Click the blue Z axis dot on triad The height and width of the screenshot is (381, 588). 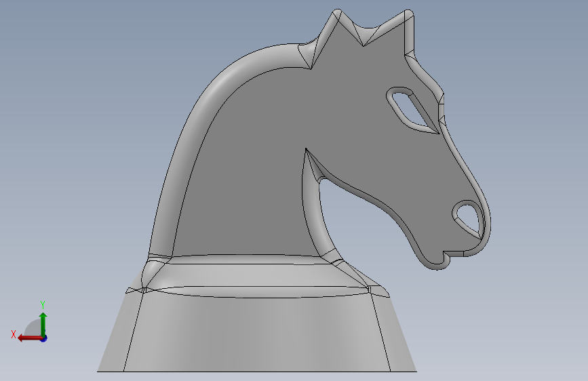(44, 338)
